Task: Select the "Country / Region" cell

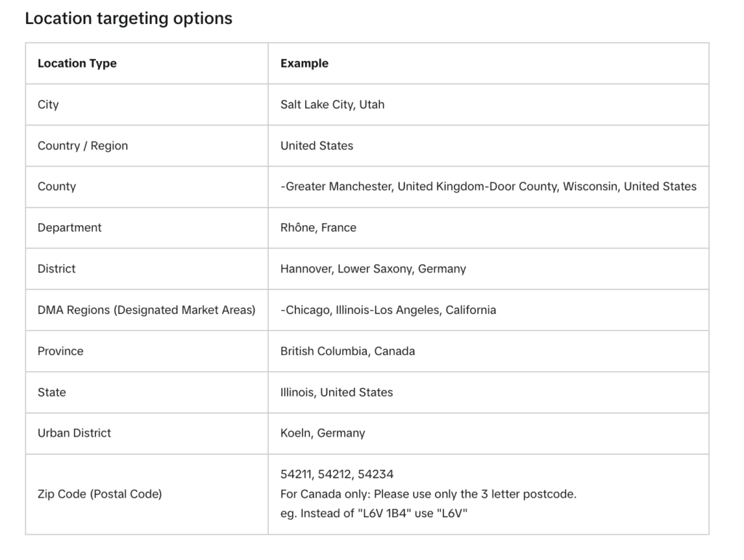Action: 83,145
